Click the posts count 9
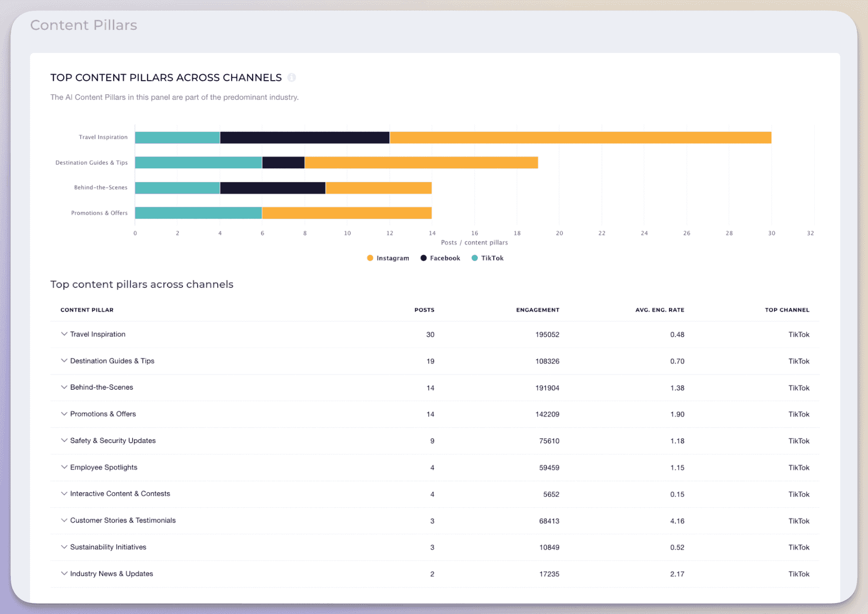Screen dimensions: 868x614 [x=432, y=441]
